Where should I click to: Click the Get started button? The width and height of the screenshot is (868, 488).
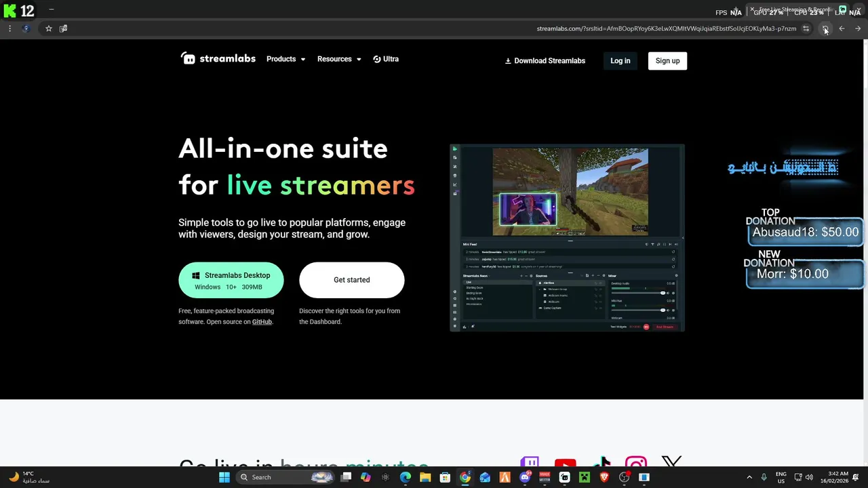(x=352, y=280)
